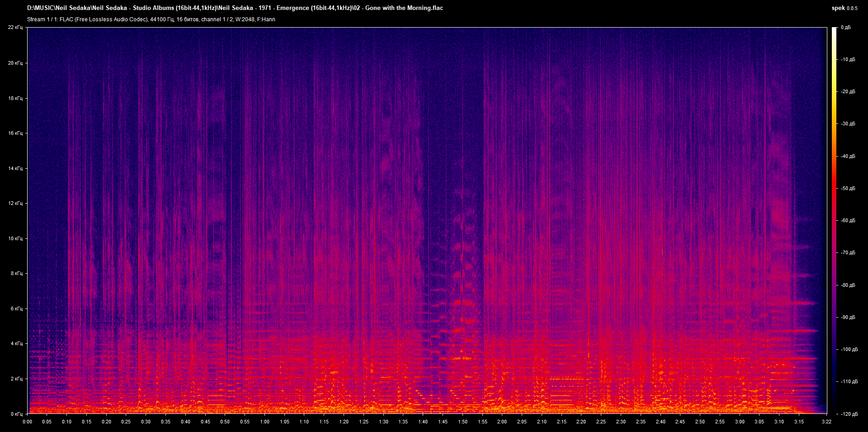Click the 8 кГц frequency label
The height and width of the screenshot is (432, 868).
pyautogui.click(x=17, y=273)
